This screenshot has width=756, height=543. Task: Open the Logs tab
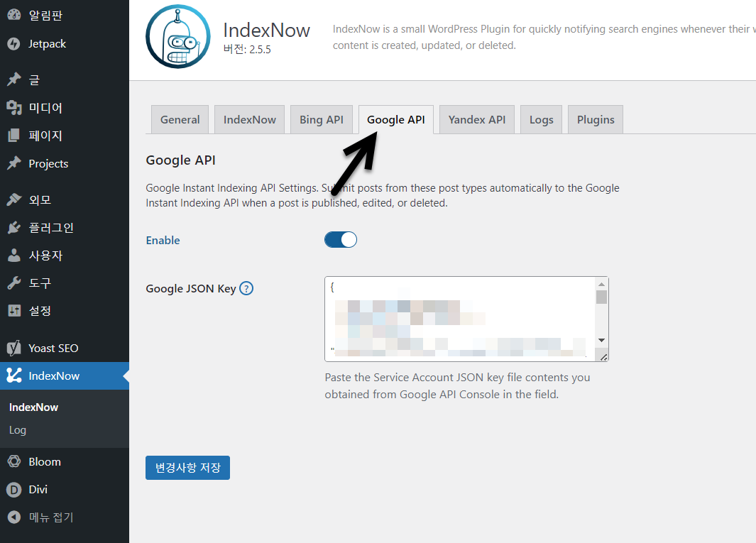pyautogui.click(x=541, y=119)
